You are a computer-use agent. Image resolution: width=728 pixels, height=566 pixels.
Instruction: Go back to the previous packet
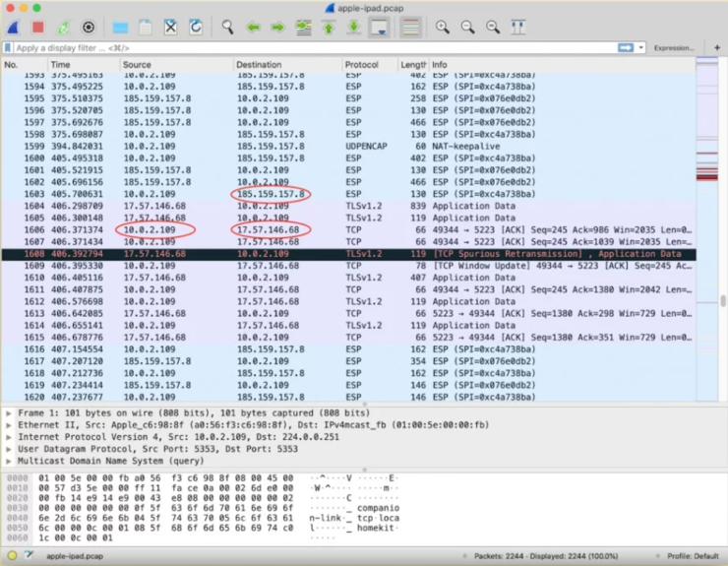(x=254, y=27)
